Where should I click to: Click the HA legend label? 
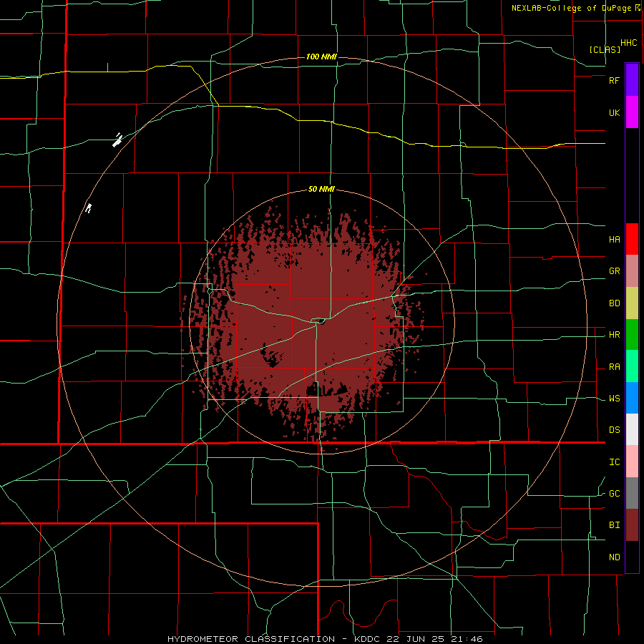[614, 239]
